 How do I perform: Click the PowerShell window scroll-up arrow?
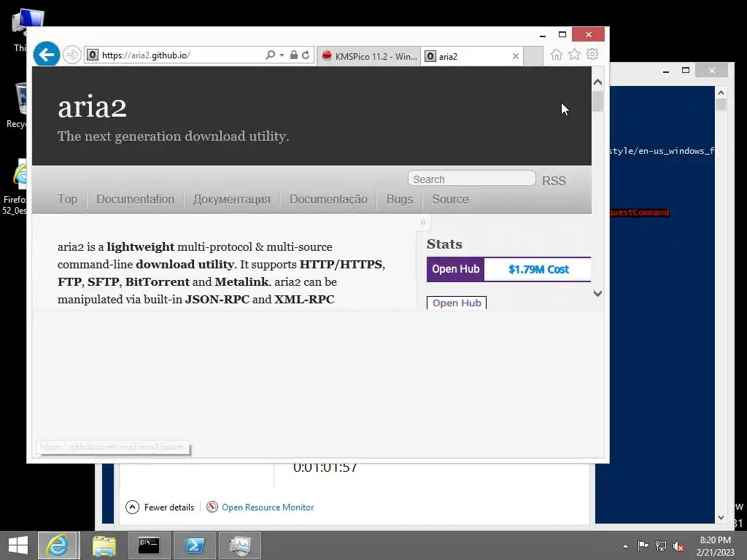click(x=721, y=93)
